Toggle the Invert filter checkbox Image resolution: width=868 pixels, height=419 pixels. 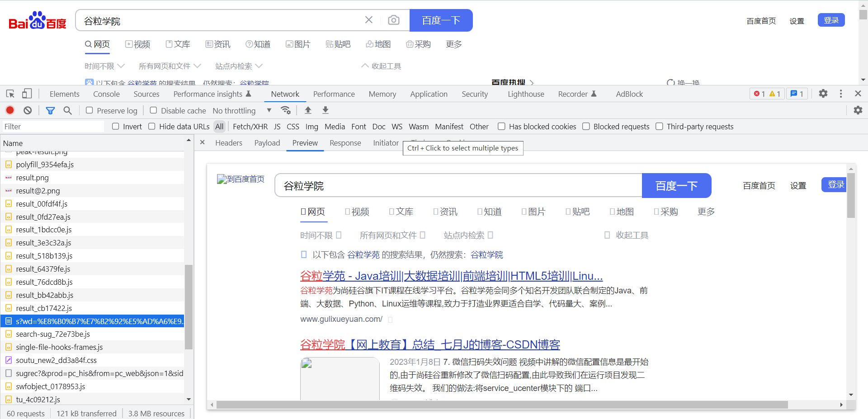tap(116, 127)
